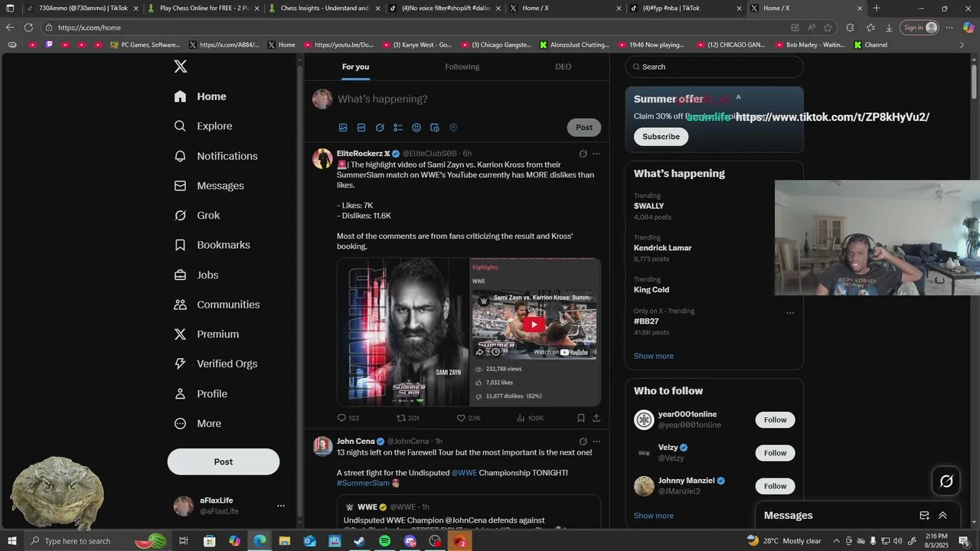Click the X logo in the sidebar
Screen dimensions: 980x551
tap(181, 67)
